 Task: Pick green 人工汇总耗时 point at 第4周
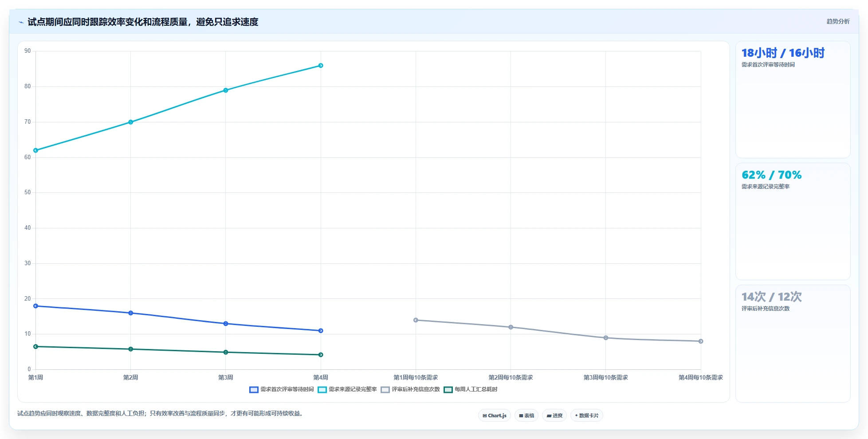click(321, 355)
